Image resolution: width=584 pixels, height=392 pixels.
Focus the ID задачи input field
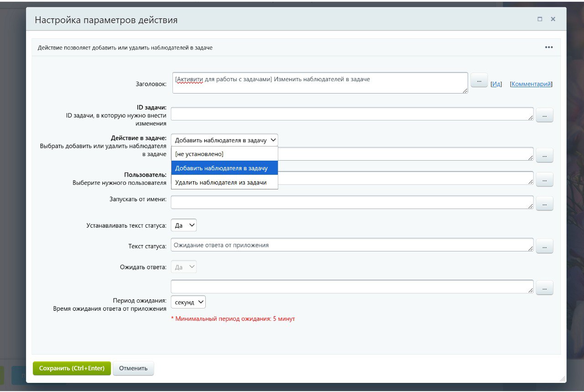point(351,114)
